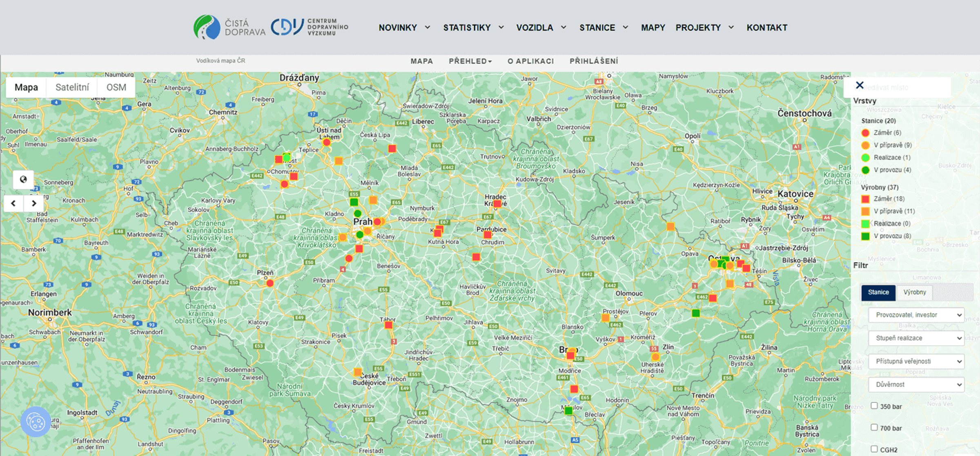Enable the 350 bar checkbox

(874, 406)
